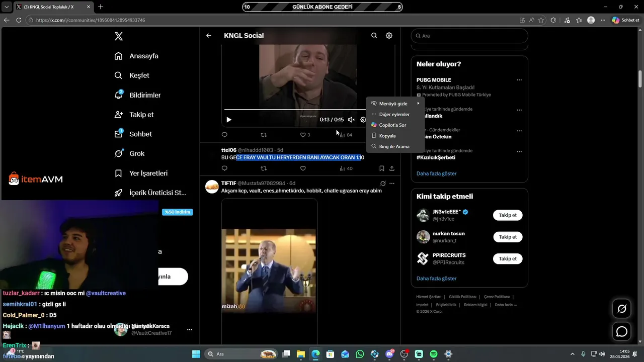
Task: Open browser settings and more menu
Action: click(x=603, y=20)
